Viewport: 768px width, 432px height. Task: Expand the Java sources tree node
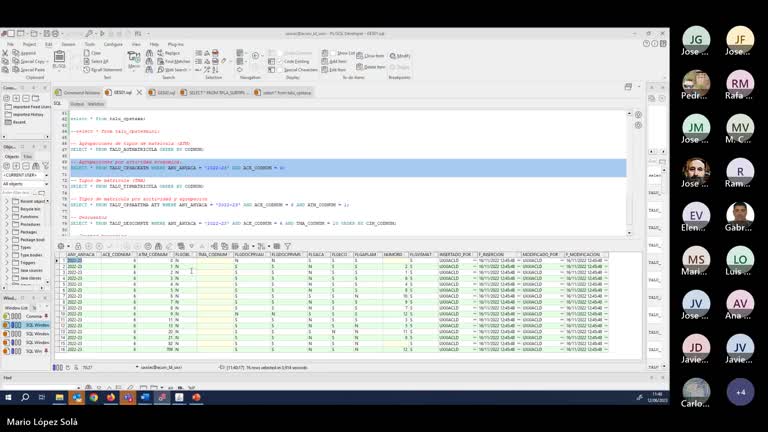(7, 270)
